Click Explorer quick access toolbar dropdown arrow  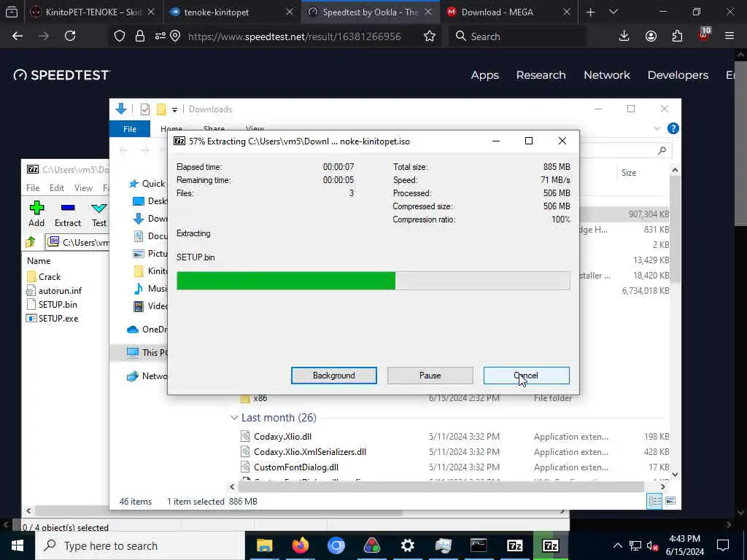tap(174, 109)
